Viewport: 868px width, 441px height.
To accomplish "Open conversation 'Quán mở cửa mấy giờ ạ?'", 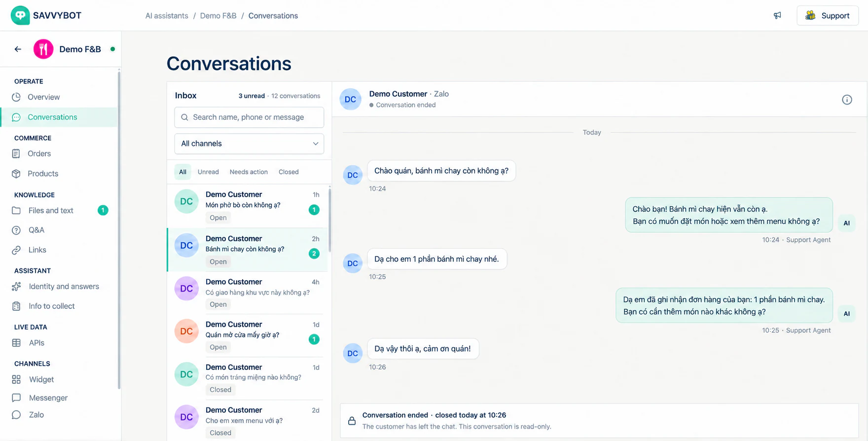I will pyautogui.click(x=248, y=335).
